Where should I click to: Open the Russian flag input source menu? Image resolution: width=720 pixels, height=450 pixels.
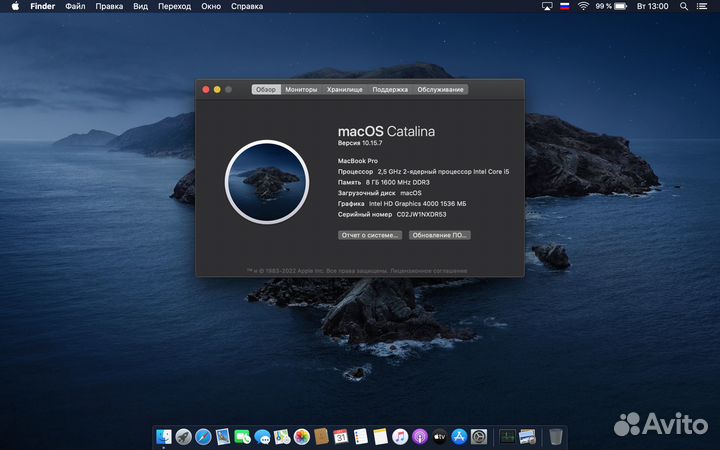[x=565, y=6]
